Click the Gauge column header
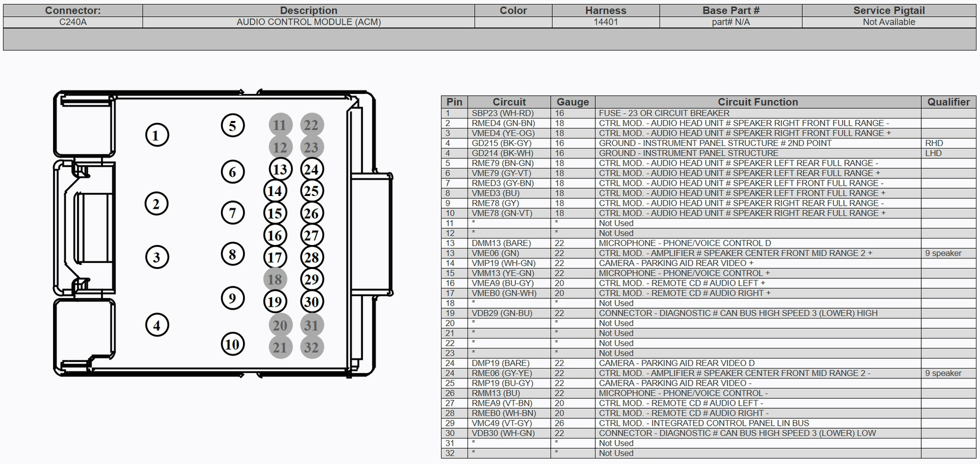 [572, 102]
